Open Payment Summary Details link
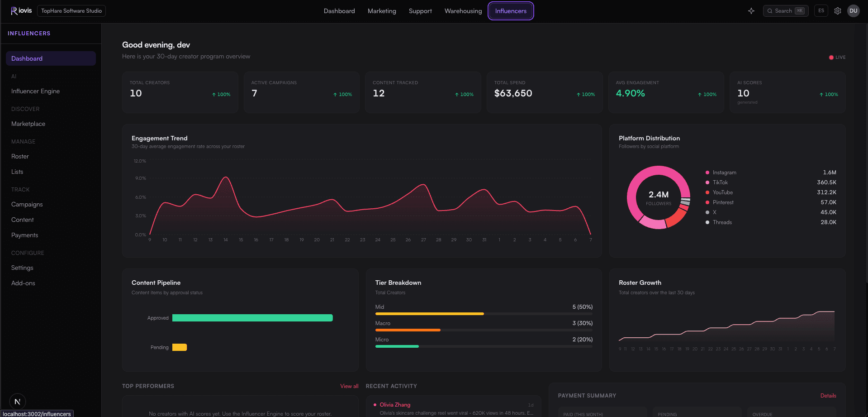This screenshot has height=417, width=868. (828, 396)
